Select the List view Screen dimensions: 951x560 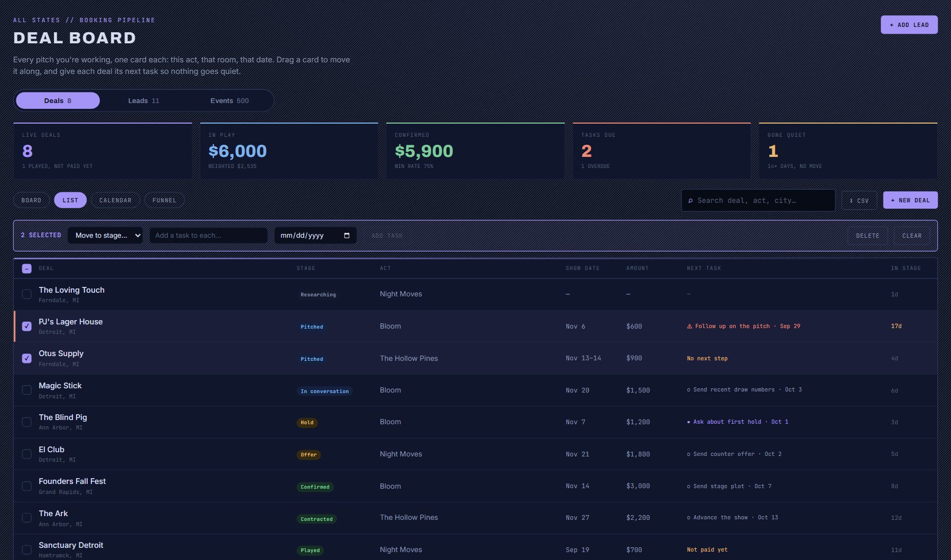click(x=70, y=200)
